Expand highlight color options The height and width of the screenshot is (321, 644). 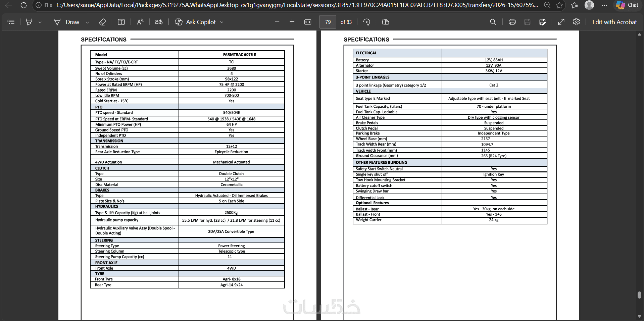pyautogui.click(x=40, y=22)
